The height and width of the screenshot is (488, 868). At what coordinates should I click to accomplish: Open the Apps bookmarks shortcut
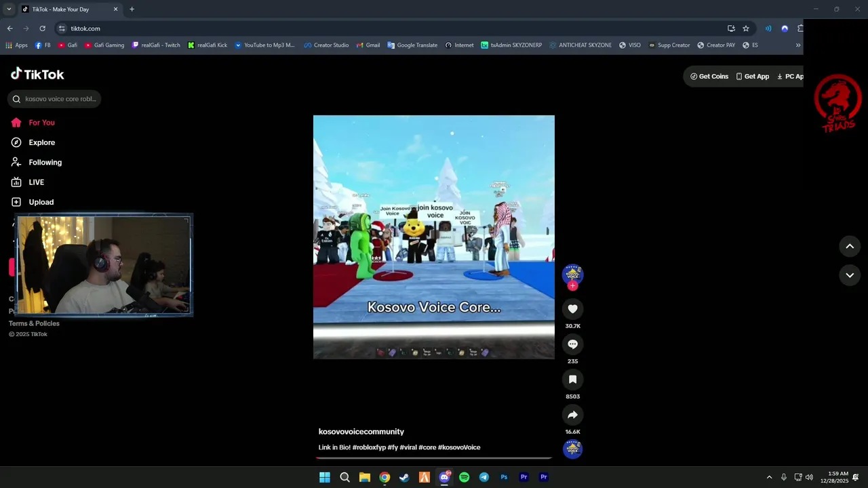click(16, 45)
